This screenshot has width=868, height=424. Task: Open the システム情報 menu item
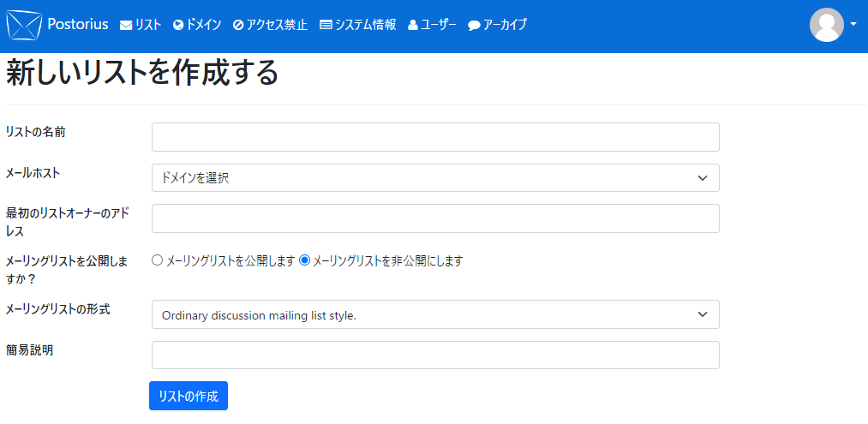[x=365, y=25]
